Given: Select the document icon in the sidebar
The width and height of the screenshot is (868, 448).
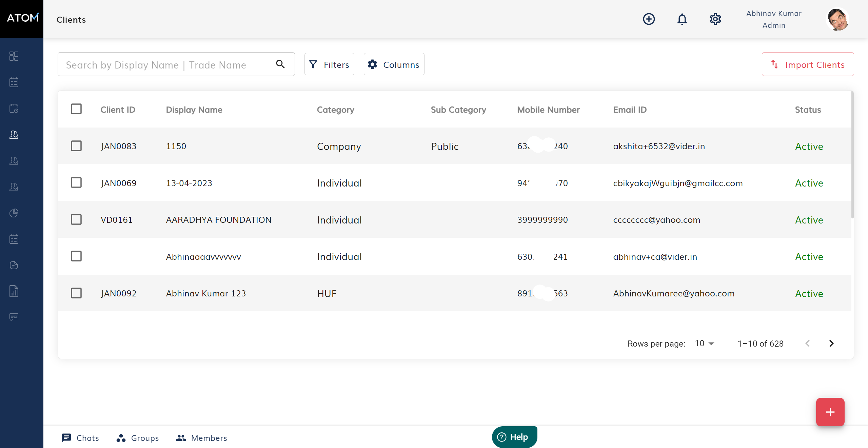Looking at the screenshot, I should (14, 265).
